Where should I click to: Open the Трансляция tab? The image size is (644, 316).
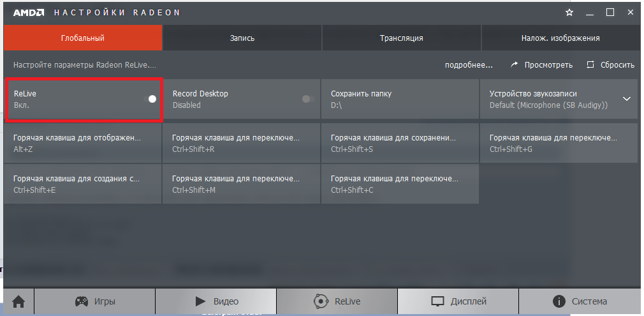(x=401, y=38)
